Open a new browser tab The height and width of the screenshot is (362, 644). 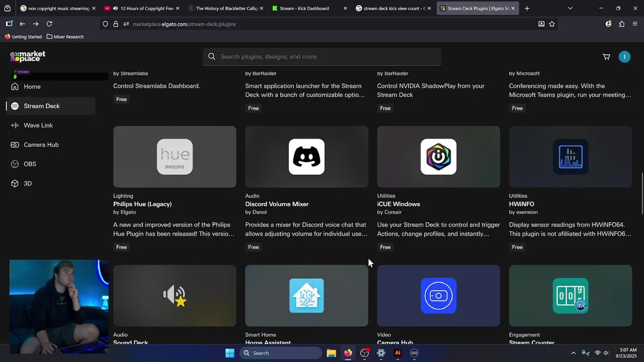coord(527,8)
